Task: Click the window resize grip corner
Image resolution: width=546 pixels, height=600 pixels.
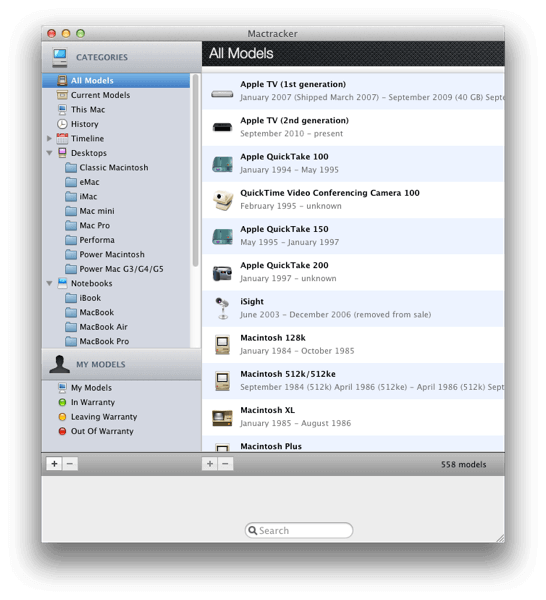Action: [x=500, y=538]
